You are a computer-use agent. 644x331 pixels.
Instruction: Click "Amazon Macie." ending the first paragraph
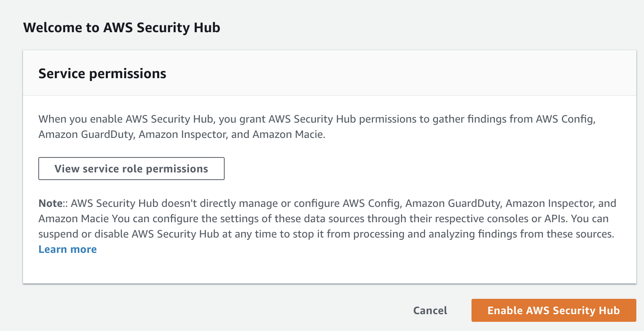click(x=289, y=134)
